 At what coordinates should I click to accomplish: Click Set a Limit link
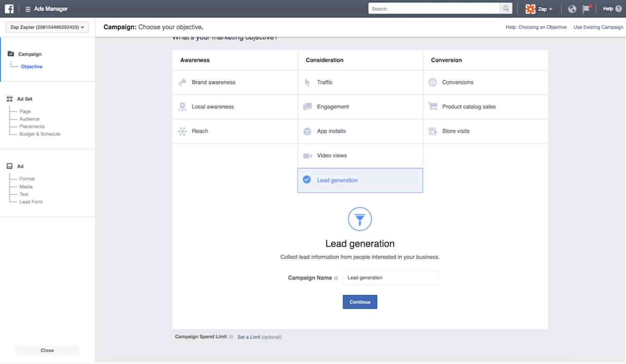coord(249,337)
